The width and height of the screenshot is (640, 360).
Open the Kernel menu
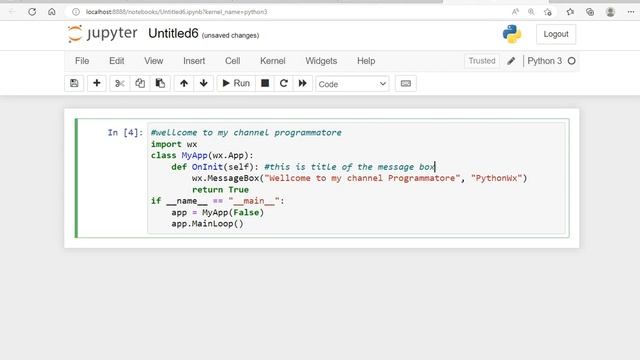point(273,61)
